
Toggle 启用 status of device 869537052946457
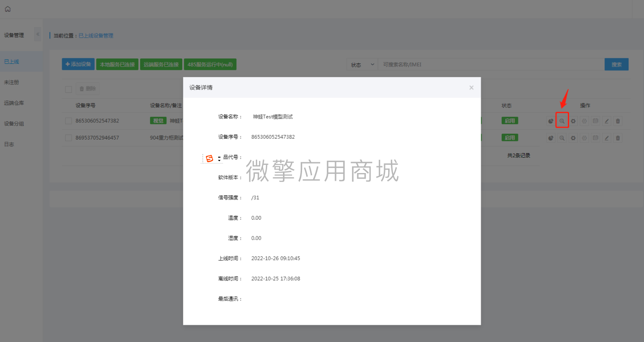coord(510,138)
